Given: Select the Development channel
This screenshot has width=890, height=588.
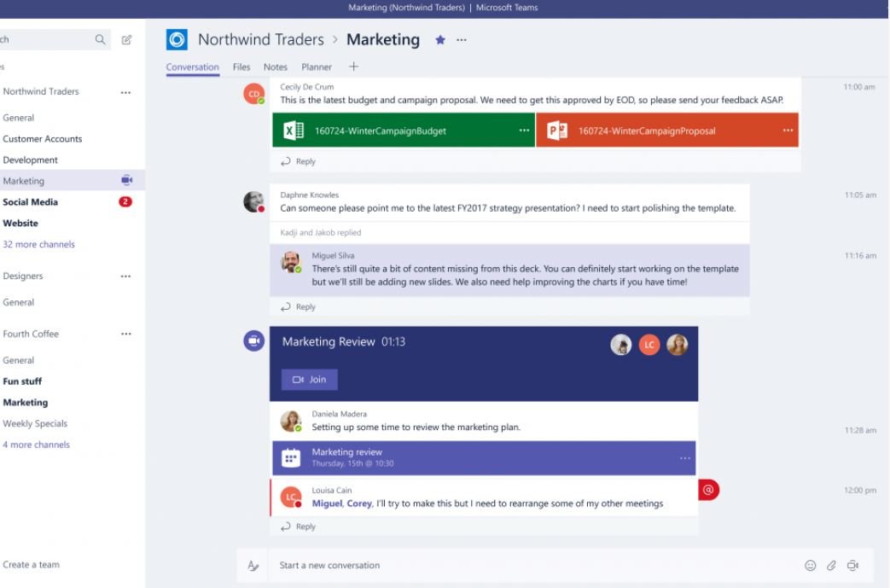Looking at the screenshot, I should 30,160.
